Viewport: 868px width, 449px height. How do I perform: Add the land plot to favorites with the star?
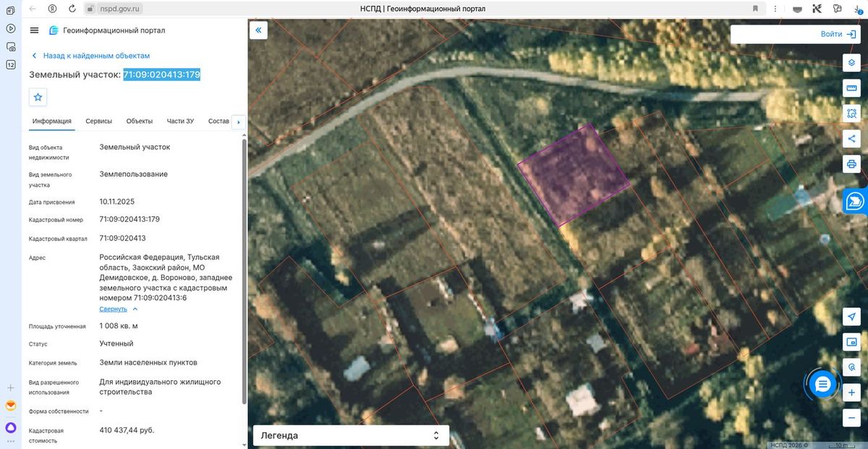(x=38, y=97)
